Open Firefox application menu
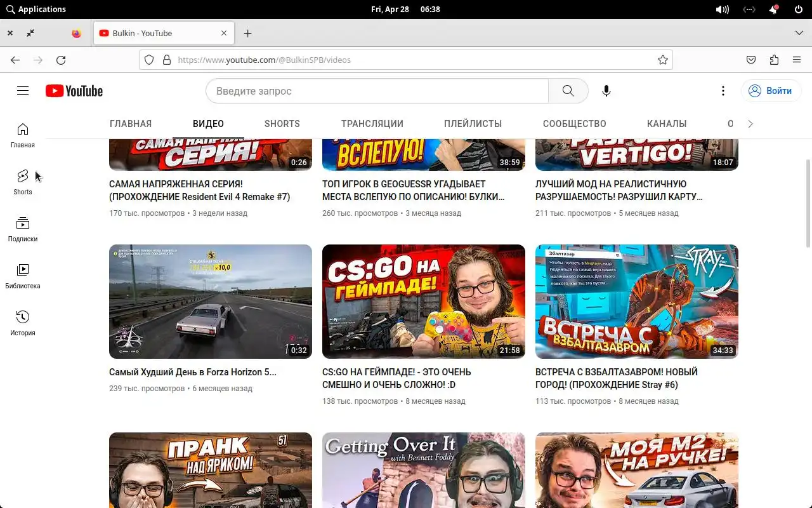 pos(797,60)
